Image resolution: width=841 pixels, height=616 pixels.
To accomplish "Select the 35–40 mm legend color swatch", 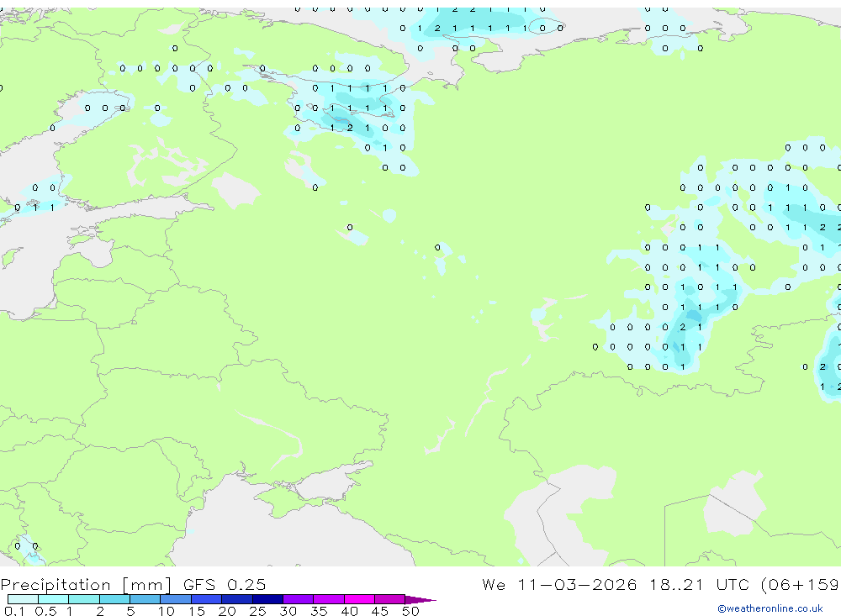I will (x=329, y=599).
